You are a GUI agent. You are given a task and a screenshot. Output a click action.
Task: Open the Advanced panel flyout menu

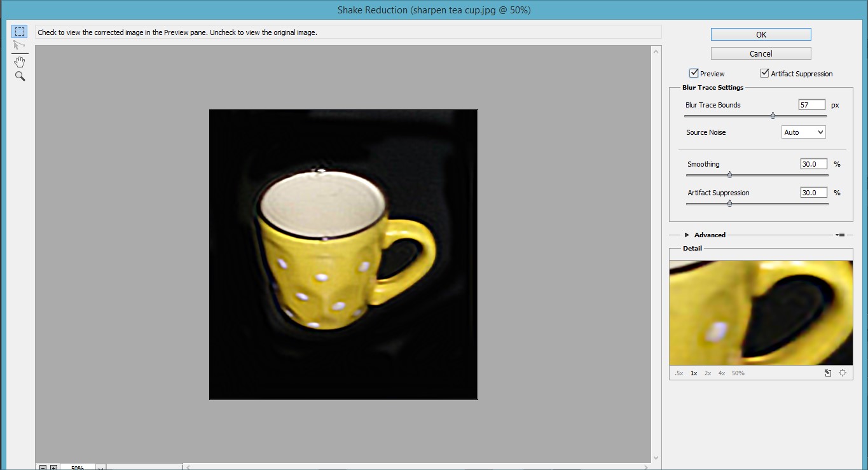click(x=841, y=235)
